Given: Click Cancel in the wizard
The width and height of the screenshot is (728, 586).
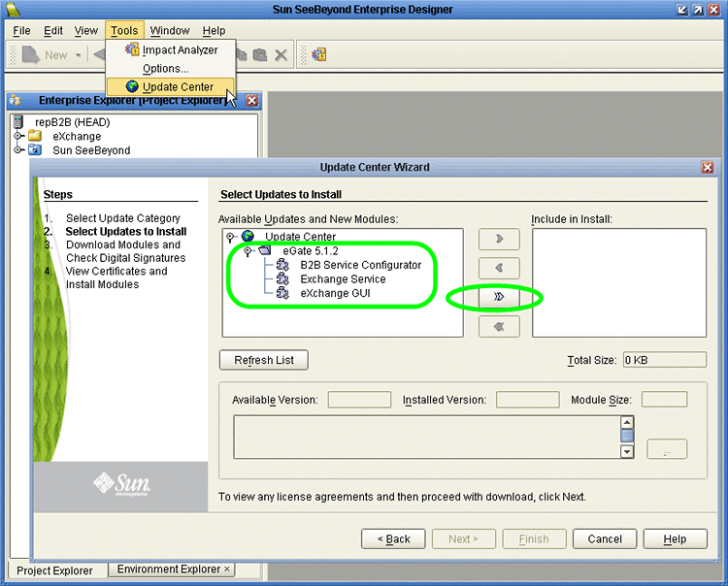Looking at the screenshot, I should [605, 539].
